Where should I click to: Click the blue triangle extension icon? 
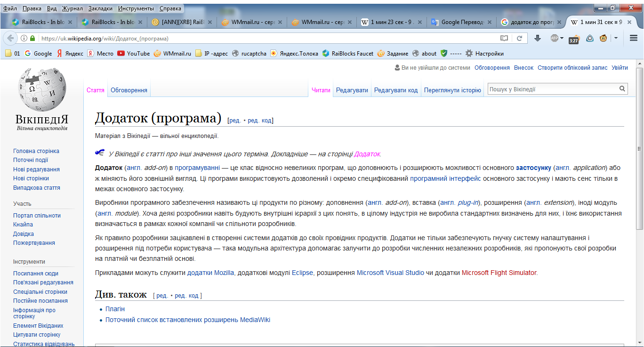pyautogui.click(x=589, y=39)
